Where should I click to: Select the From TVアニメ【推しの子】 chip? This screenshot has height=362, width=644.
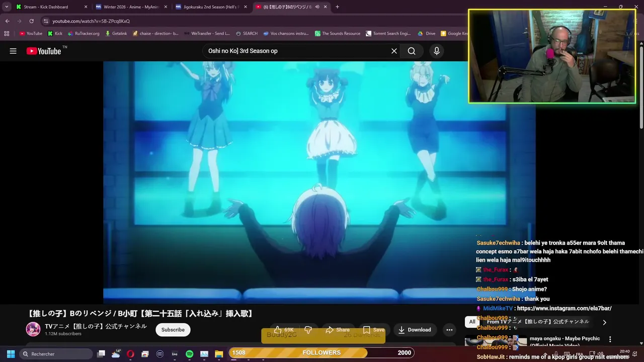(538, 322)
